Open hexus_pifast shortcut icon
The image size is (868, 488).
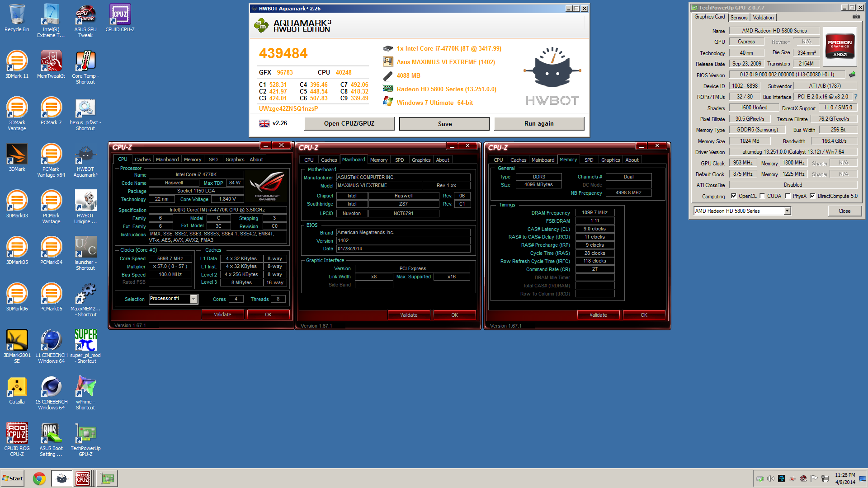(85, 114)
